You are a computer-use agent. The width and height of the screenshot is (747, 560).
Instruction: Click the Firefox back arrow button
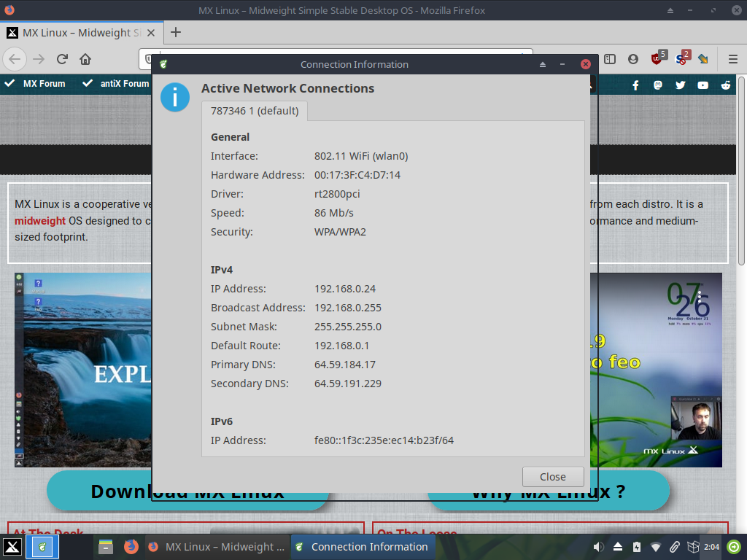pos(15,59)
